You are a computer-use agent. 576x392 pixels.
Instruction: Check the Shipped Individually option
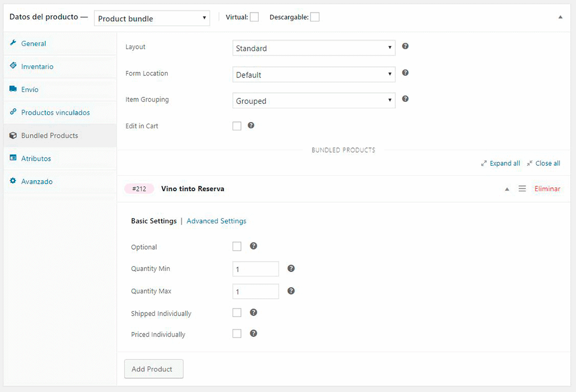(237, 313)
